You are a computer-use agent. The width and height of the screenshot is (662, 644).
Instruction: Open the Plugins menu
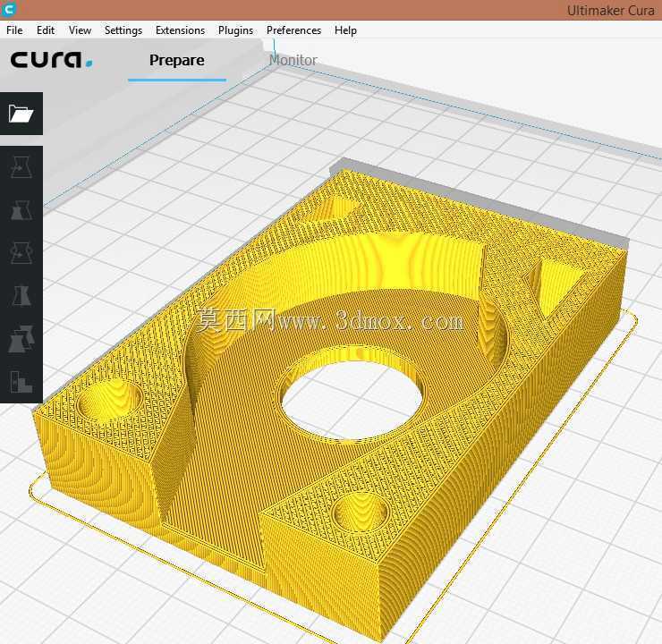(235, 30)
